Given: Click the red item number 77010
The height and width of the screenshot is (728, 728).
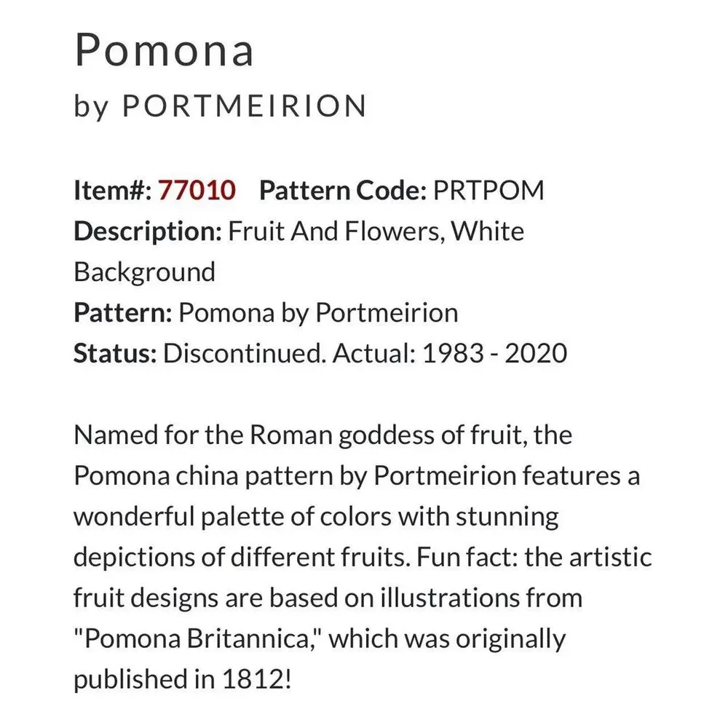Looking at the screenshot, I should [x=197, y=190].
